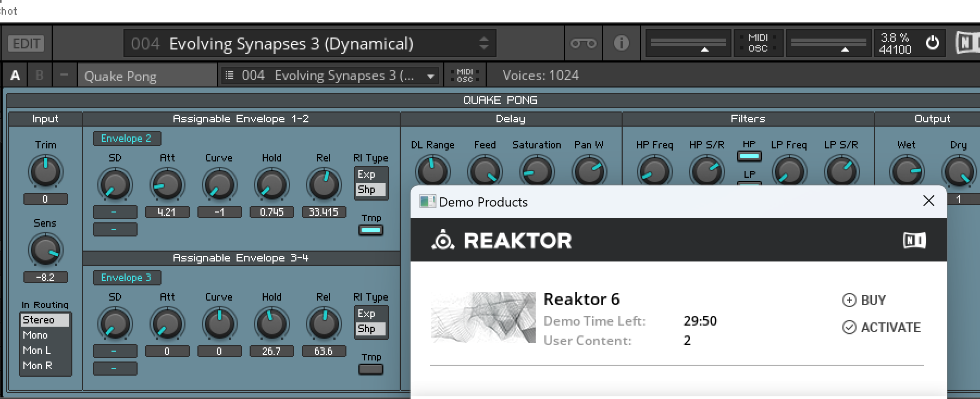The image size is (980, 399).
Task: Click the Trim value field showing 0
Action: (46, 199)
